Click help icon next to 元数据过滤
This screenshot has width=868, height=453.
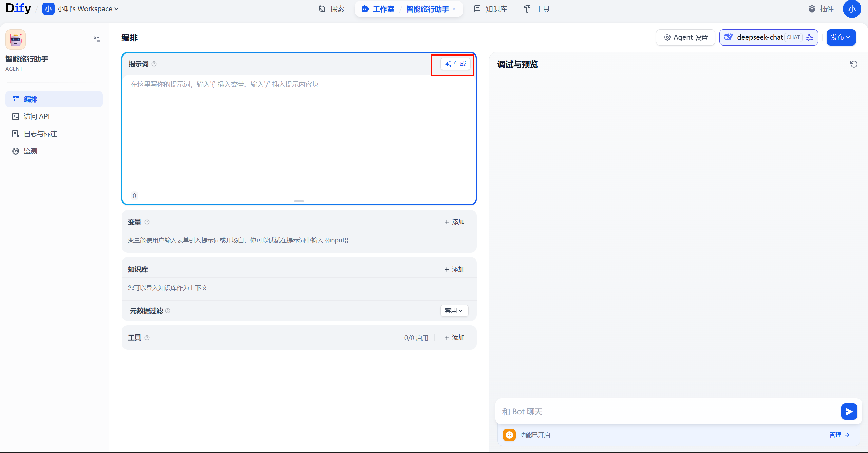tap(168, 311)
